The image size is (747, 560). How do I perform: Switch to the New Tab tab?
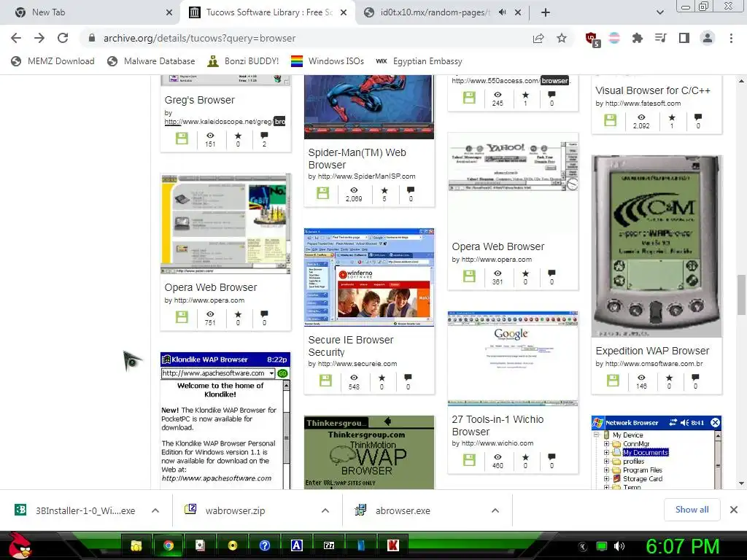90,12
